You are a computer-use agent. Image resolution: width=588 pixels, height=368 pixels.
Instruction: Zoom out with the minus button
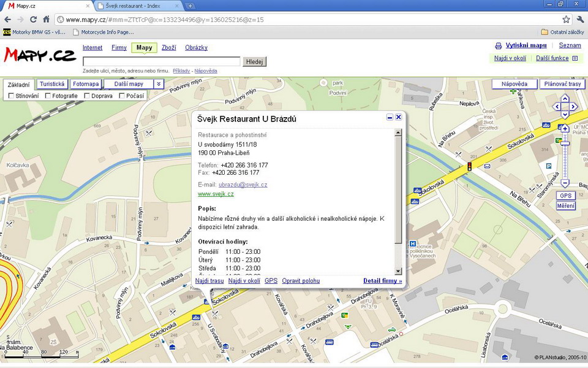point(565,183)
